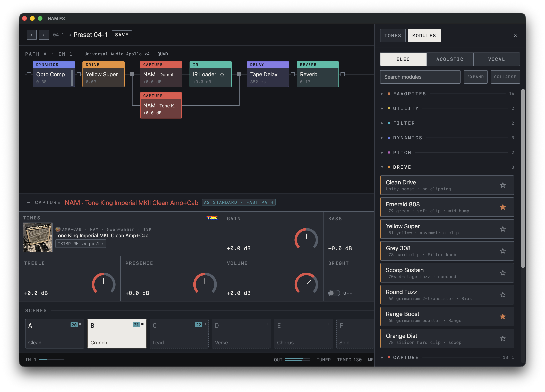The height and width of the screenshot is (392, 545).
Task: Open the TKIMP RH v4 pos1 dropdown
Action: [81, 244]
